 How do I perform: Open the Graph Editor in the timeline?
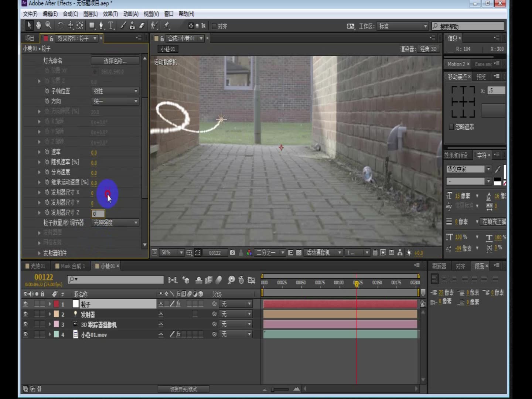[x=252, y=280]
